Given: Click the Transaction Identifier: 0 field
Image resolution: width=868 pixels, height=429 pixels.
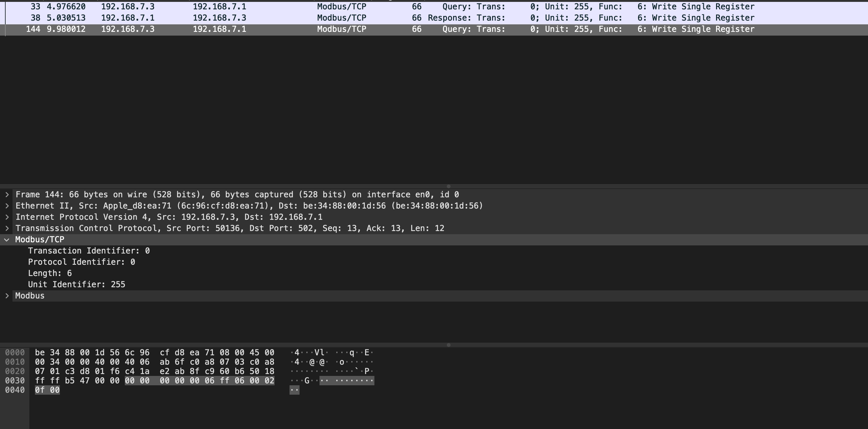Looking at the screenshot, I should pos(89,251).
